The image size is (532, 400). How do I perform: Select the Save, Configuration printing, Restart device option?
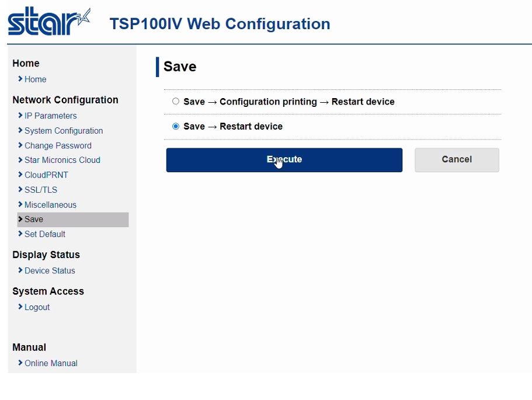point(175,101)
